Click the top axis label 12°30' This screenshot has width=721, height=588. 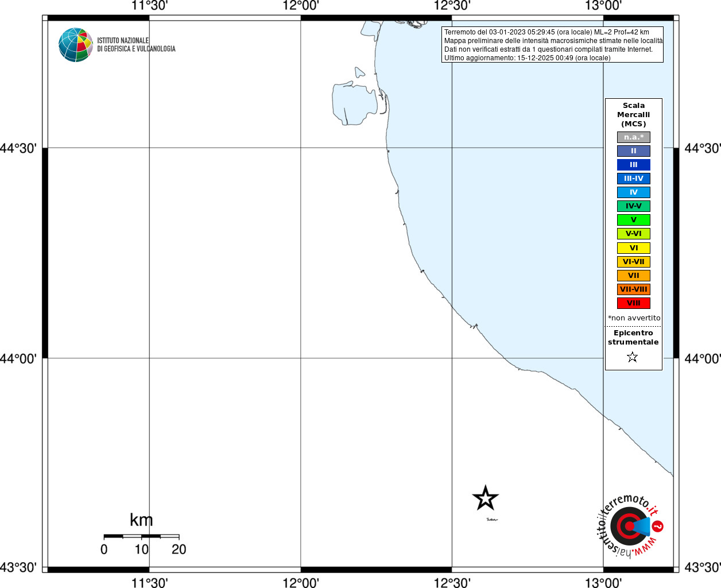pos(452,6)
